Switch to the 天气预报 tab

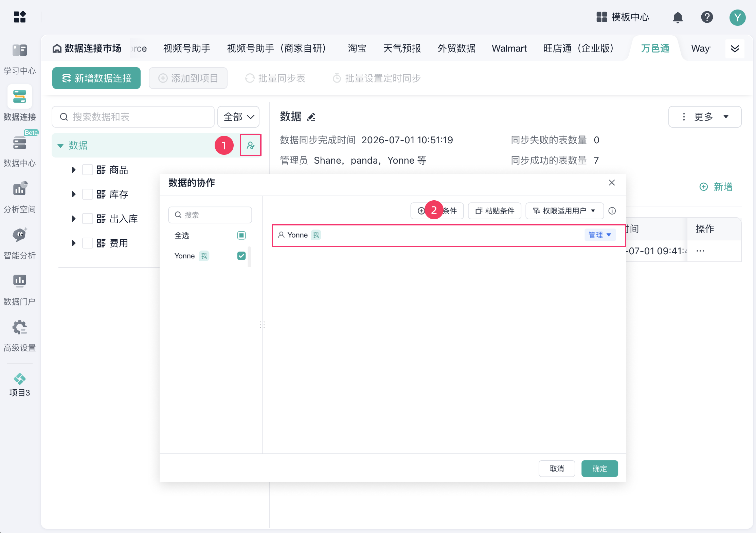[402, 48]
